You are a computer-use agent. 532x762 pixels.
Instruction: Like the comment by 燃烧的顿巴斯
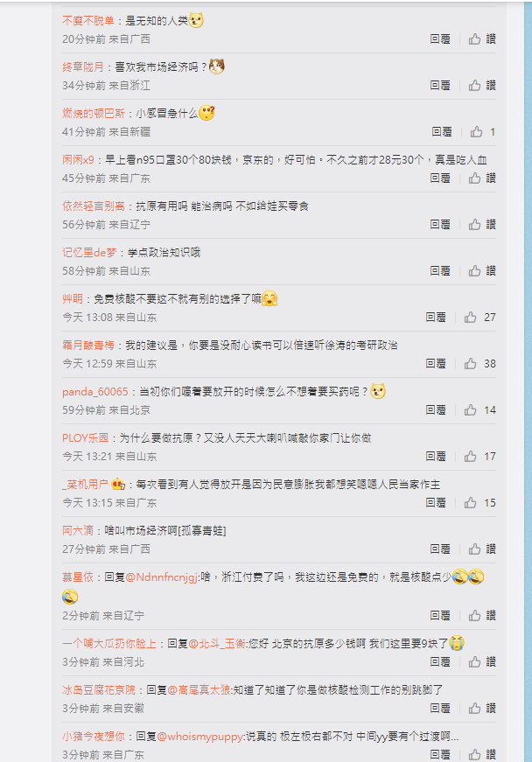(477, 132)
